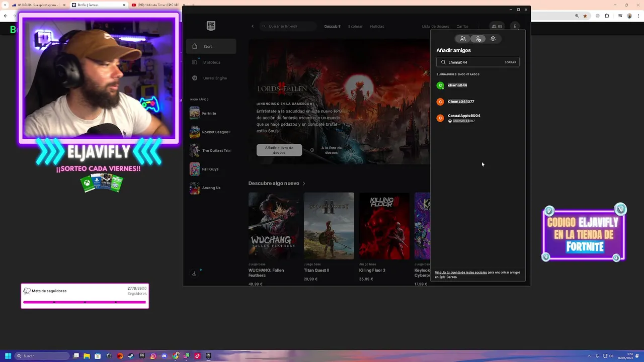Switch to the Noticias tab
644x362 pixels.
point(377,26)
